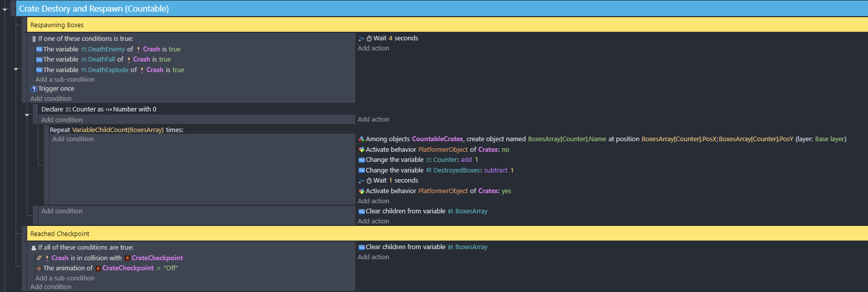Click the VariableChildCount(BoxesArray) repeat expression
This screenshot has height=292, width=868.
(x=118, y=130)
